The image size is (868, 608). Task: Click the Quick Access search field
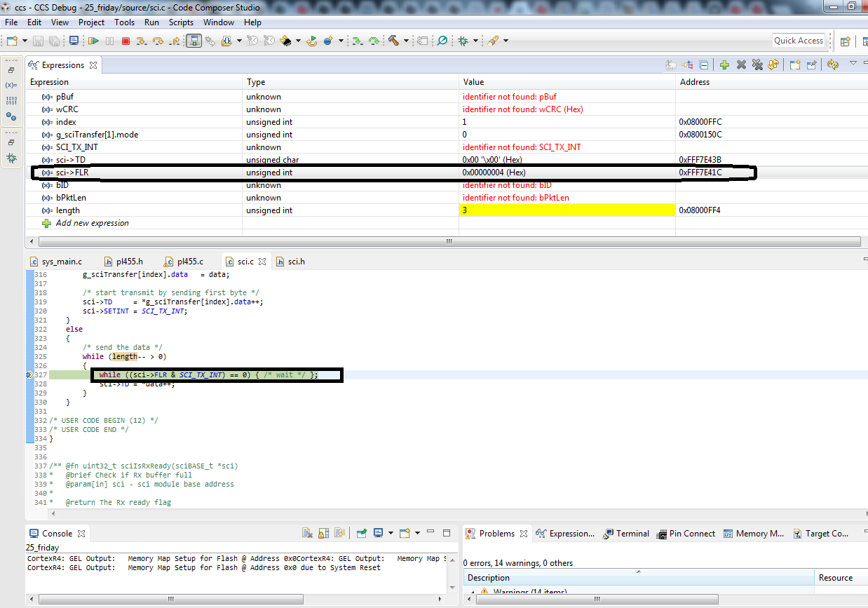point(798,41)
